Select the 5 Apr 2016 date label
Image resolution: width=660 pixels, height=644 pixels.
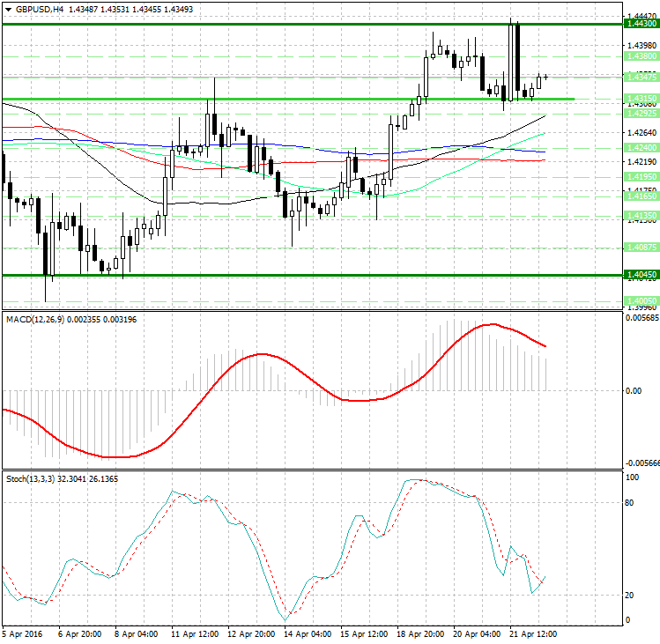pos(23,633)
